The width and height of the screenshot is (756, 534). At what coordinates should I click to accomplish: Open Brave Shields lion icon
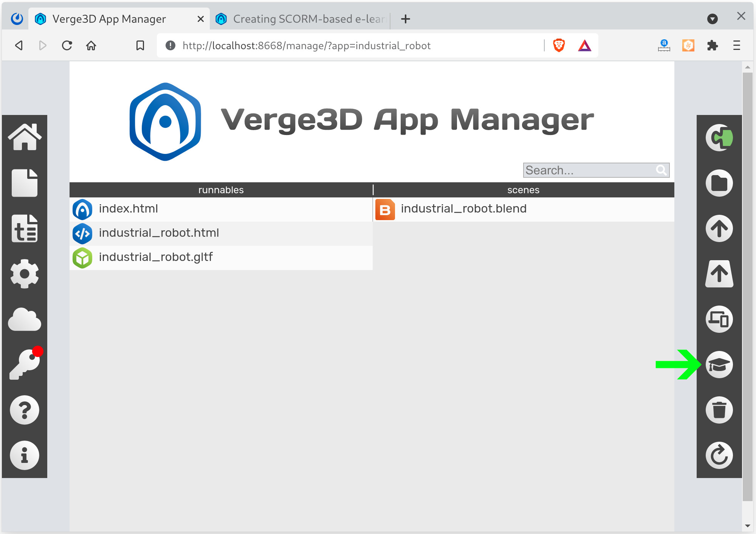point(559,46)
